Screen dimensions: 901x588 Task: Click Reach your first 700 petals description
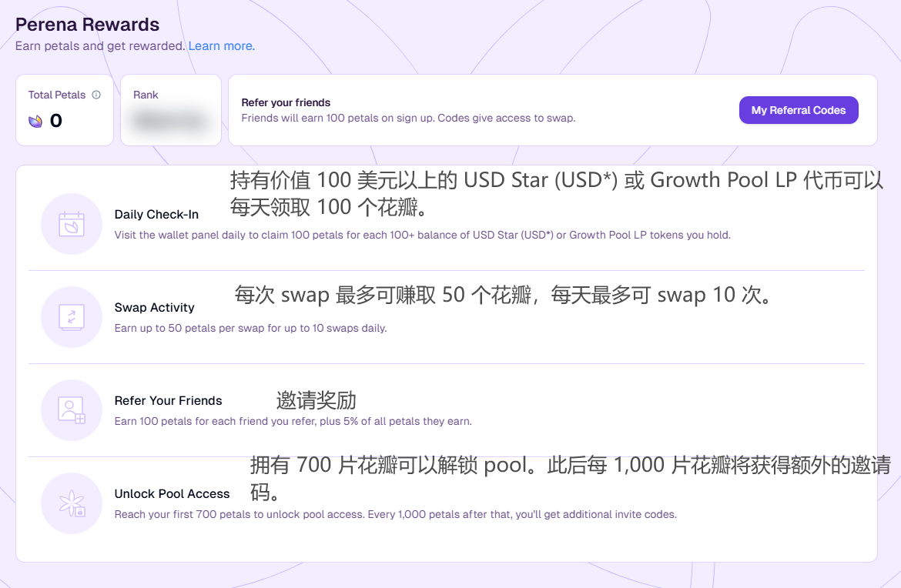coord(395,514)
